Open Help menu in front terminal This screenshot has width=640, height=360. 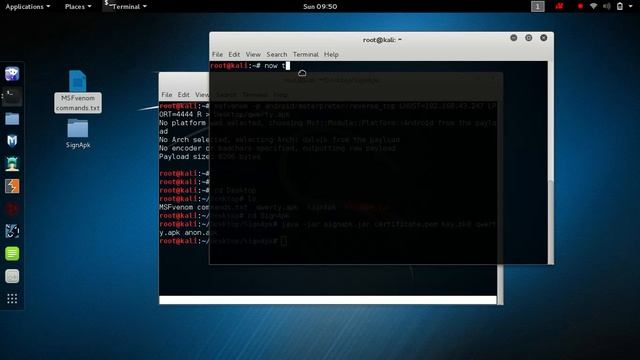point(331,54)
